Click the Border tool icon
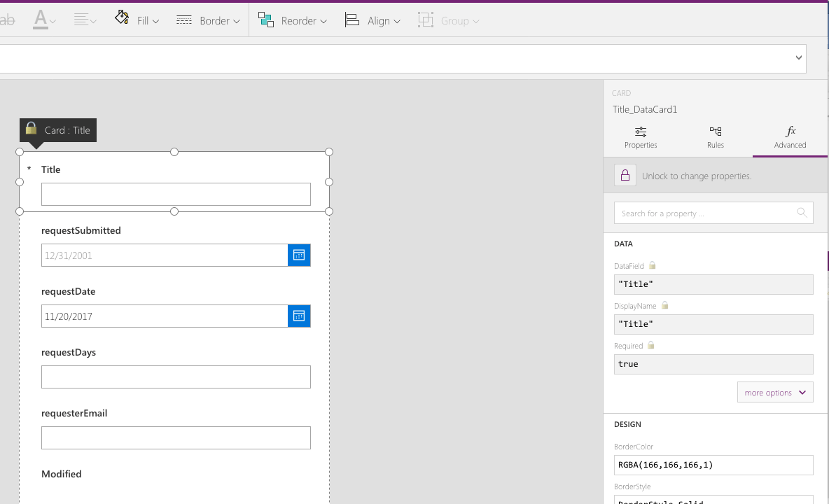 [x=183, y=20]
